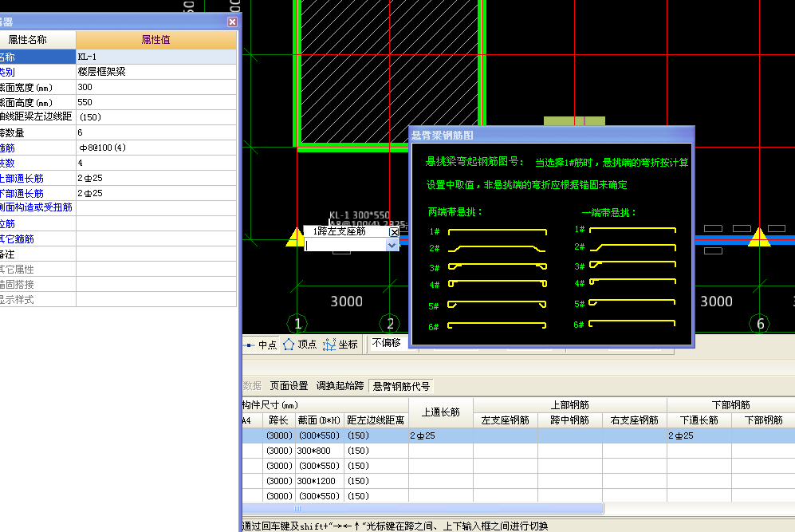Click 拉筋 property label
The image size is (795, 532).
click(8, 223)
